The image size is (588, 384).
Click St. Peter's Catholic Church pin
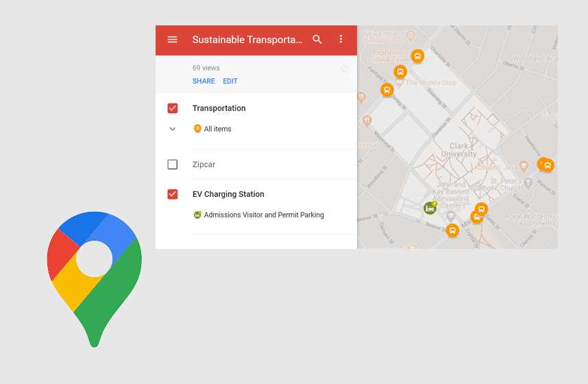pyautogui.click(x=528, y=183)
